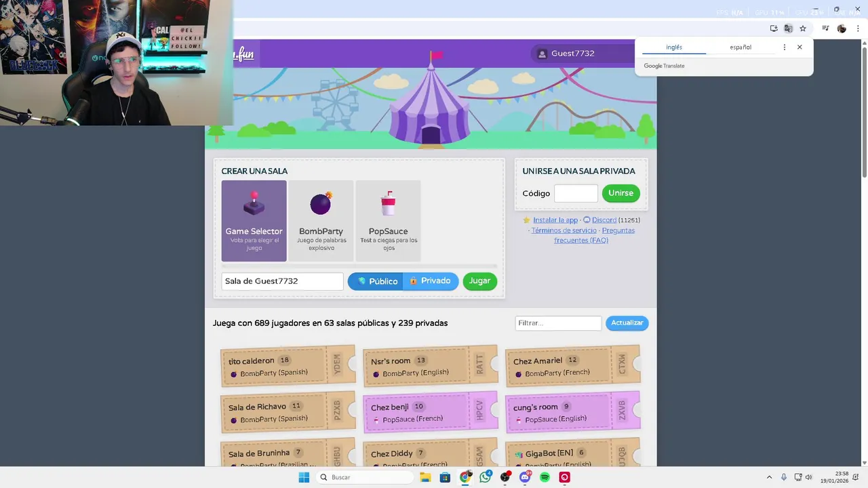This screenshot has width=868, height=488.
Task: Join the tito calderon room ticket
Action: 288,366
